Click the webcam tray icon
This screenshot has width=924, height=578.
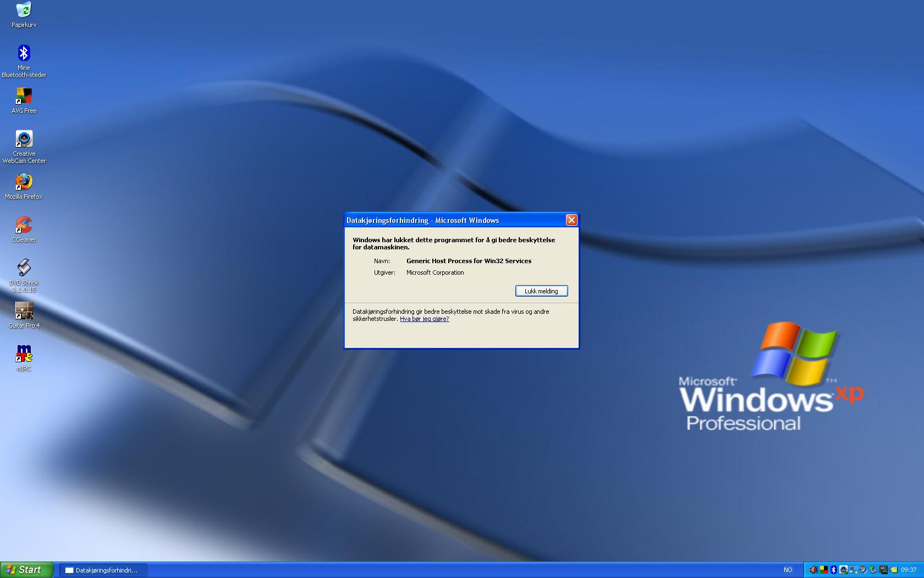coord(844,570)
